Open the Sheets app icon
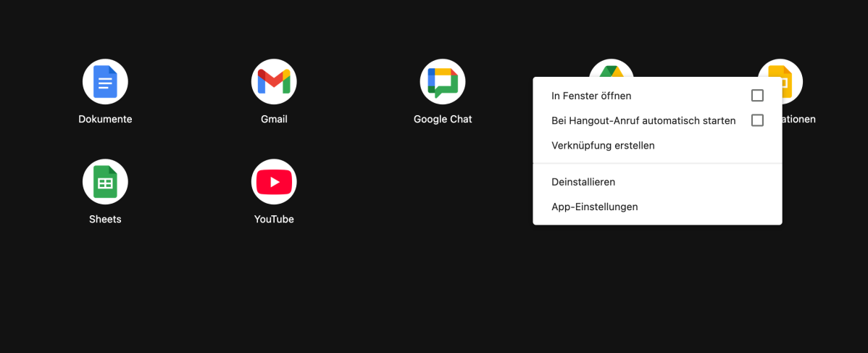868x353 pixels. coord(105,182)
